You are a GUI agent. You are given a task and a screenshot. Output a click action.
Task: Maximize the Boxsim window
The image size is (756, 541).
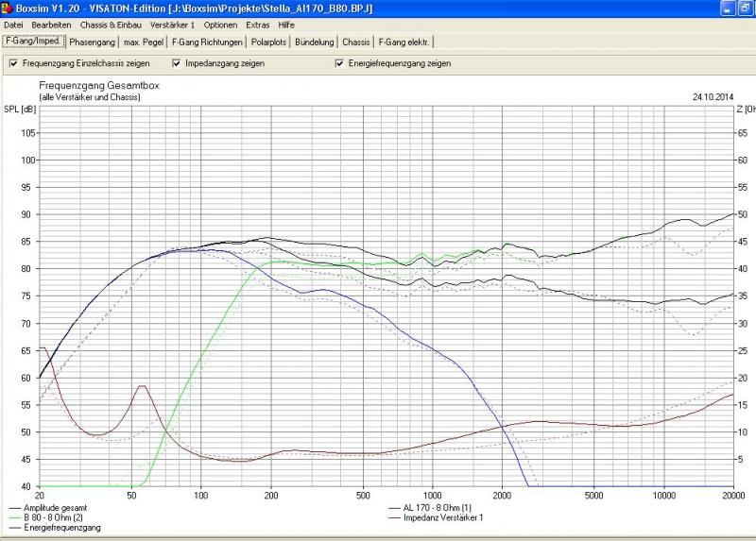click(x=745, y=8)
